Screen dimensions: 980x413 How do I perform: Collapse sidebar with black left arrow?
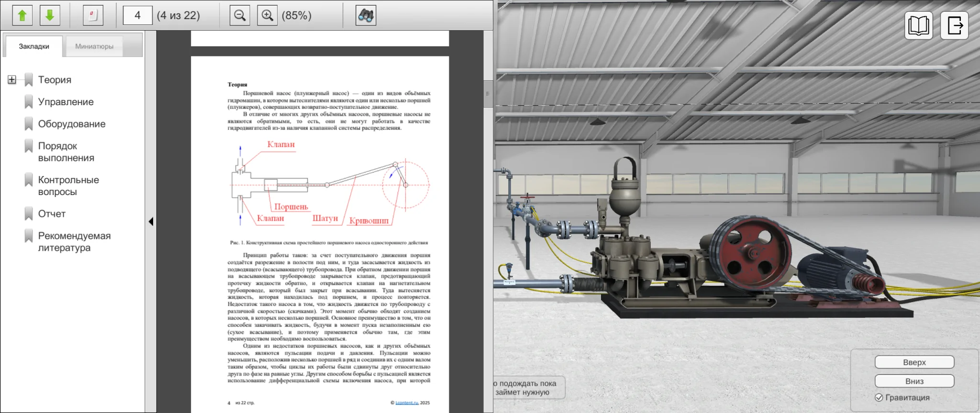coord(151,221)
